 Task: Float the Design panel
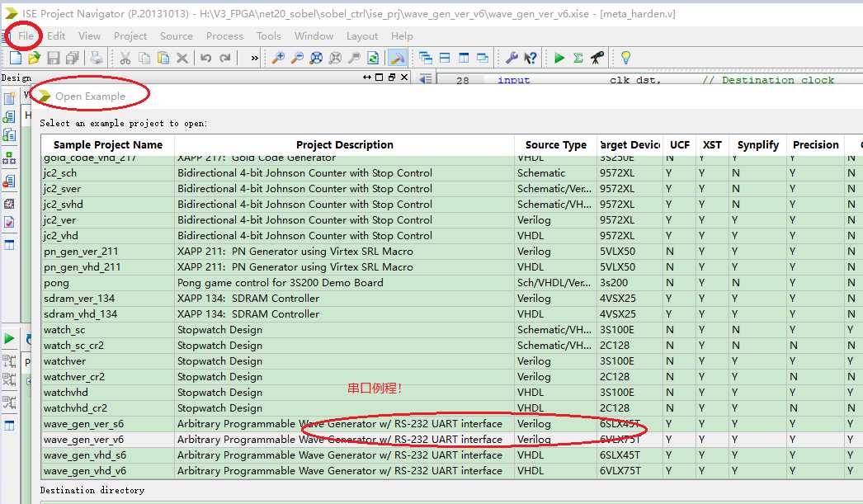tap(392, 78)
